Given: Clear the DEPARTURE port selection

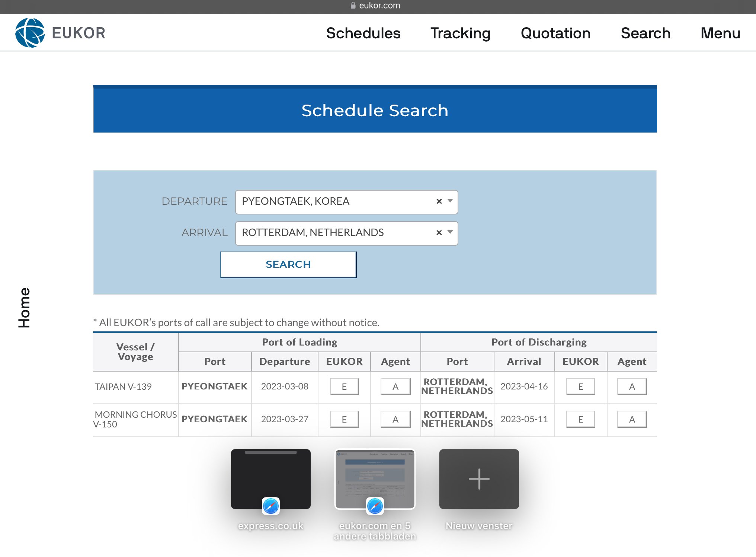Looking at the screenshot, I should [x=439, y=201].
